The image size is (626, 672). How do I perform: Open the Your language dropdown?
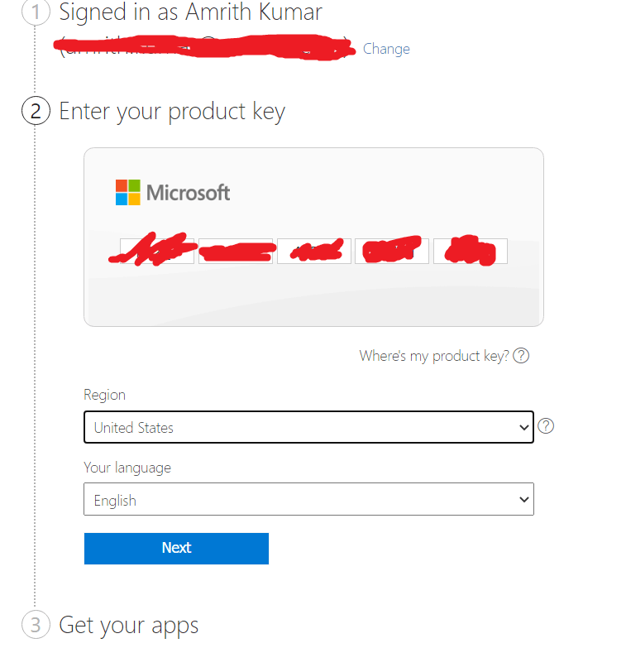point(308,500)
